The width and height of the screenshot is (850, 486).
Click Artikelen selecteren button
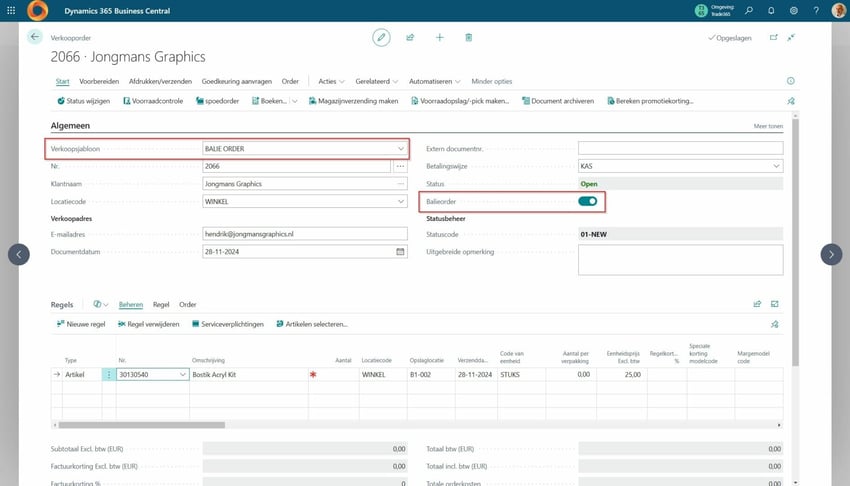[x=312, y=324]
